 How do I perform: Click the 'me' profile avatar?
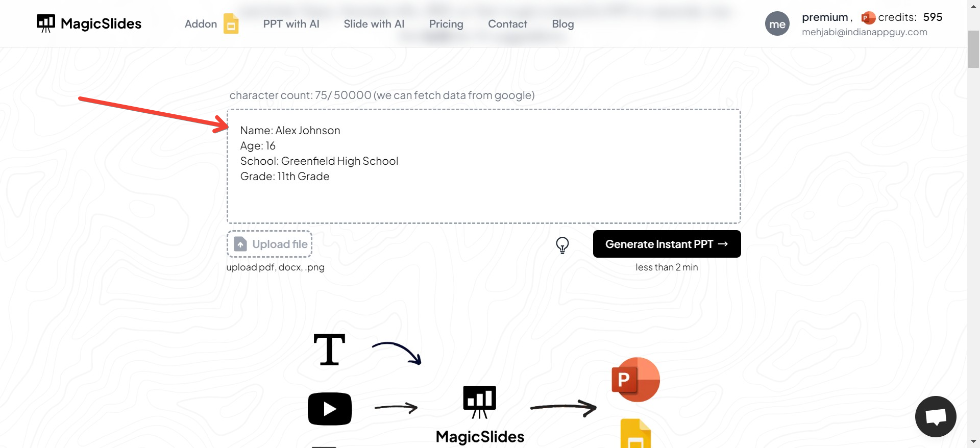tap(777, 24)
